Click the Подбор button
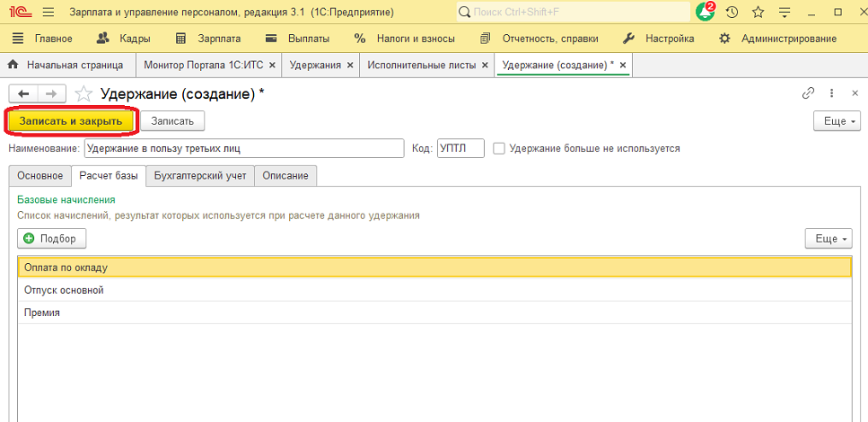 point(52,239)
